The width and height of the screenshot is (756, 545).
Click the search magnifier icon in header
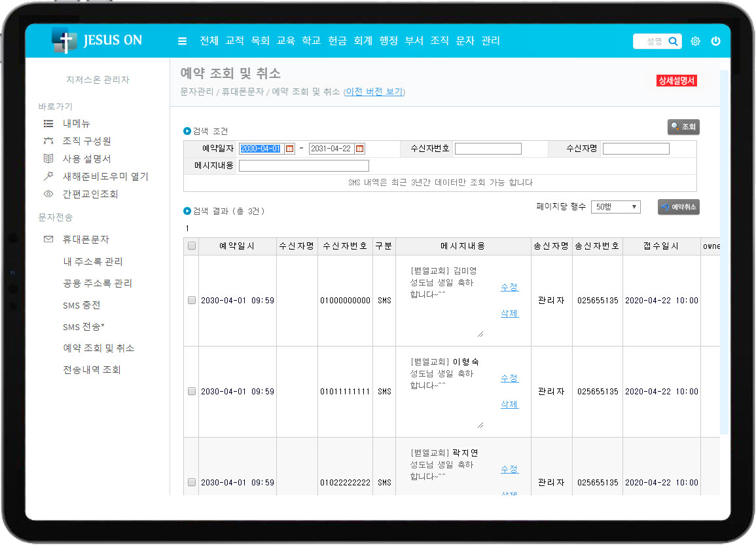click(673, 41)
